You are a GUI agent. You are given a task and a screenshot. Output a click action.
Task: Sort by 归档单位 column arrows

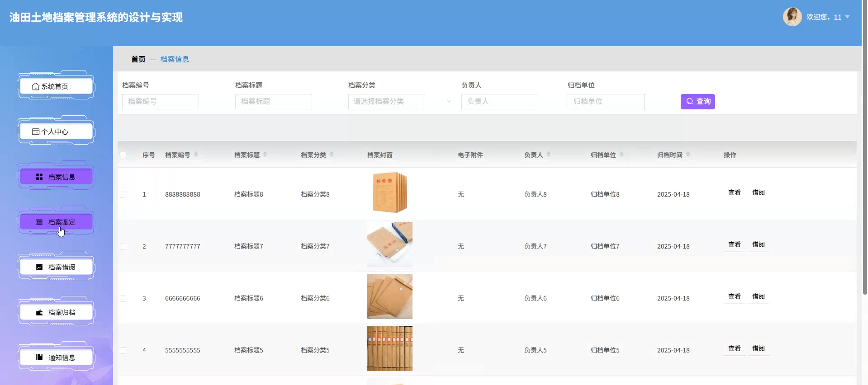pos(621,155)
